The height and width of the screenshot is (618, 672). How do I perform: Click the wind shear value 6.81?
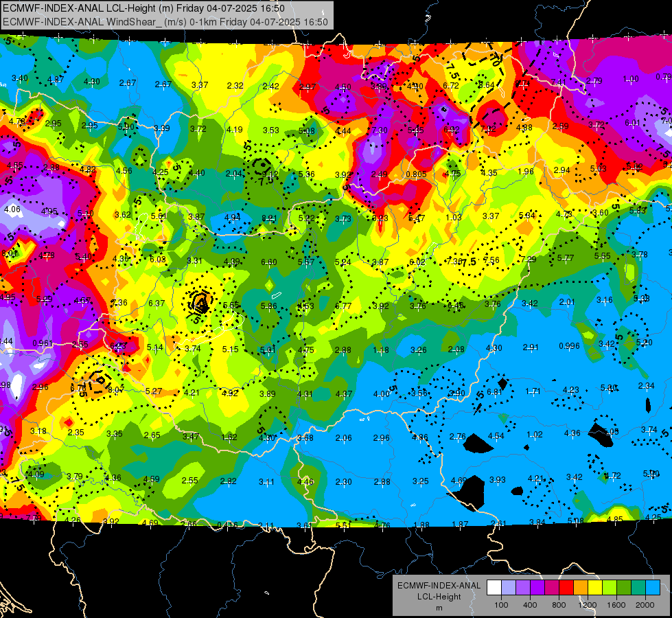pyautogui.click(x=494, y=391)
